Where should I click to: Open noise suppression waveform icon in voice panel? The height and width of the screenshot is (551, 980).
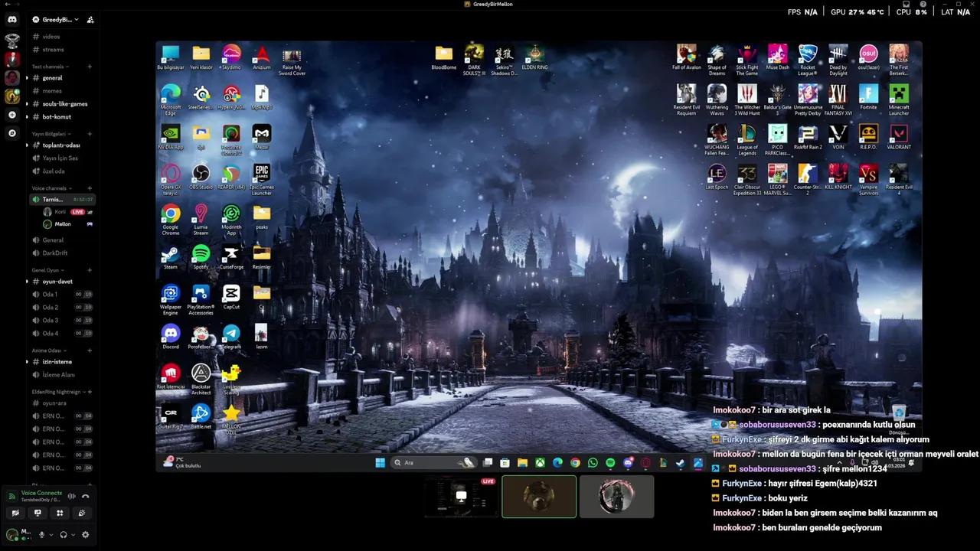pos(71,497)
